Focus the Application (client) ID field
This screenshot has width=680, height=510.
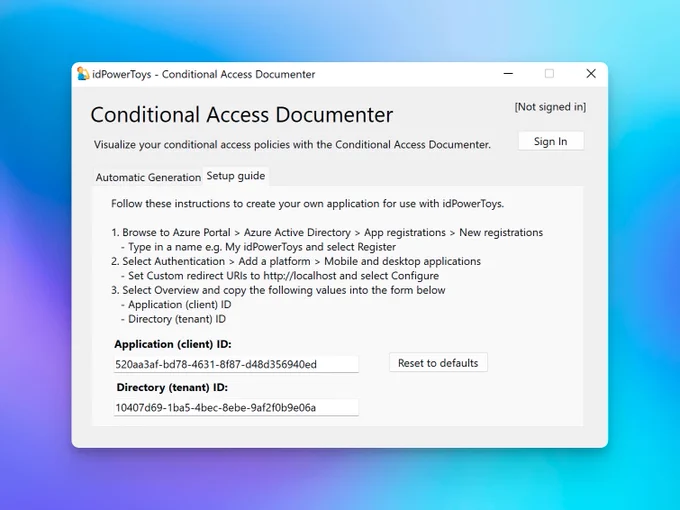(x=236, y=364)
